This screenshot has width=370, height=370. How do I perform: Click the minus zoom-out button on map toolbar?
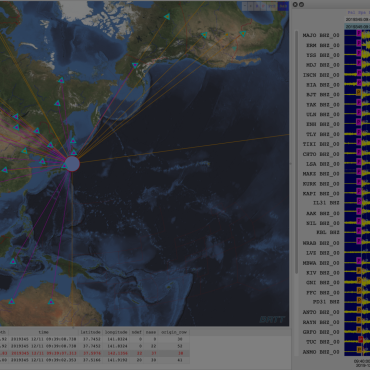[245, 6]
